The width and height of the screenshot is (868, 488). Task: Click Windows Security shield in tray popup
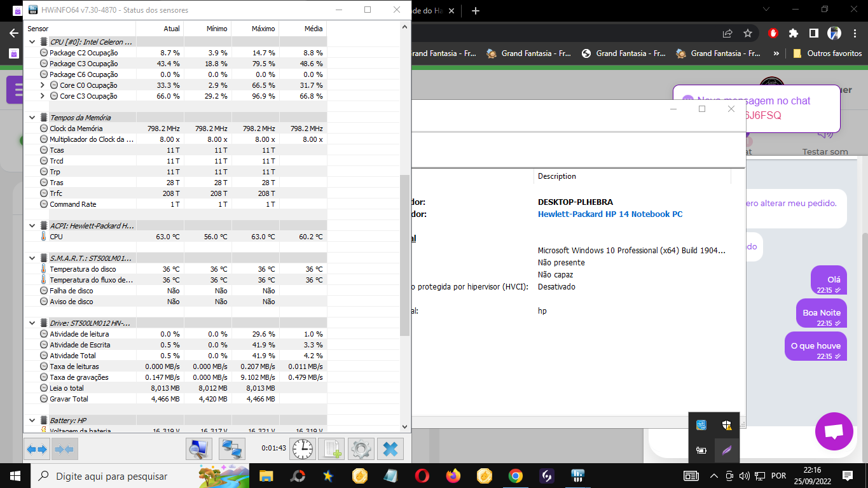[726, 425]
